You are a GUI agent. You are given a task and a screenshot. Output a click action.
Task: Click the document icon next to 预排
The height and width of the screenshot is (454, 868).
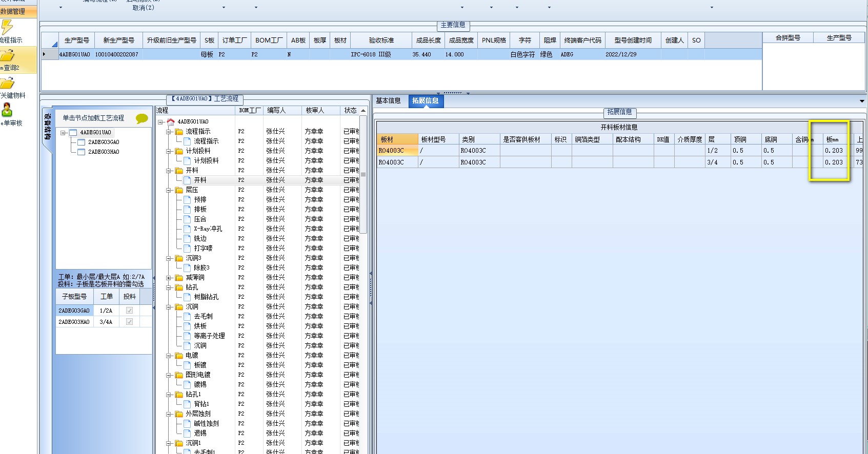[x=187, y=200]
